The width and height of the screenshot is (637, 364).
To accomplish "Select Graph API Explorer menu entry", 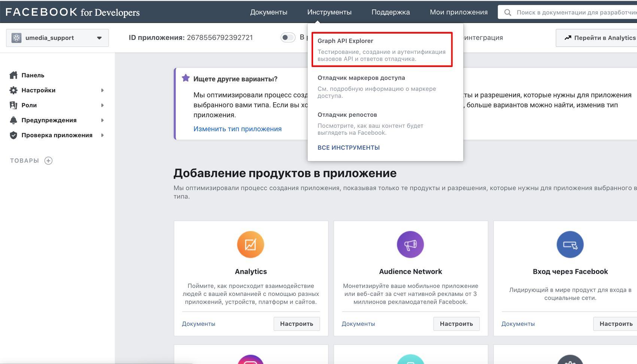I will point(382,49).
